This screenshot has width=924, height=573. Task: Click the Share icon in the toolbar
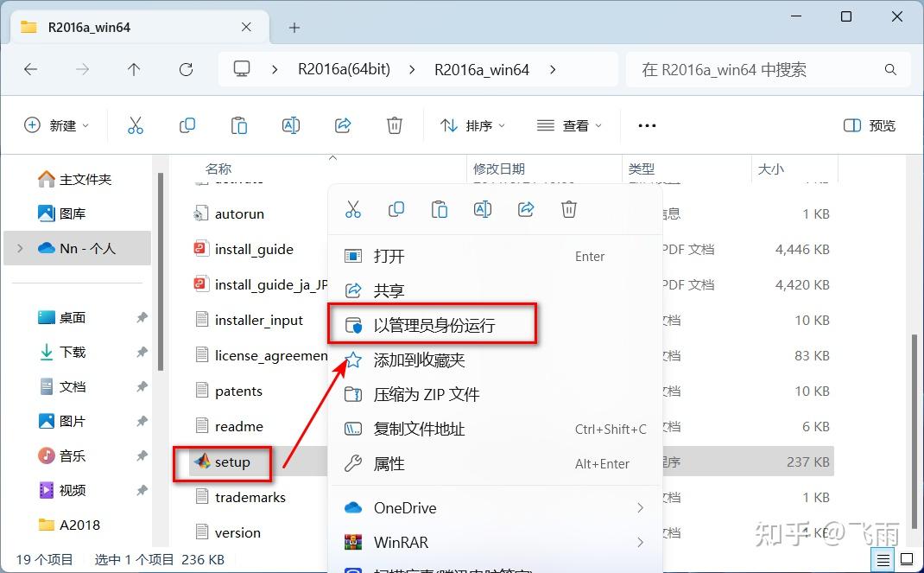point(343,125)
